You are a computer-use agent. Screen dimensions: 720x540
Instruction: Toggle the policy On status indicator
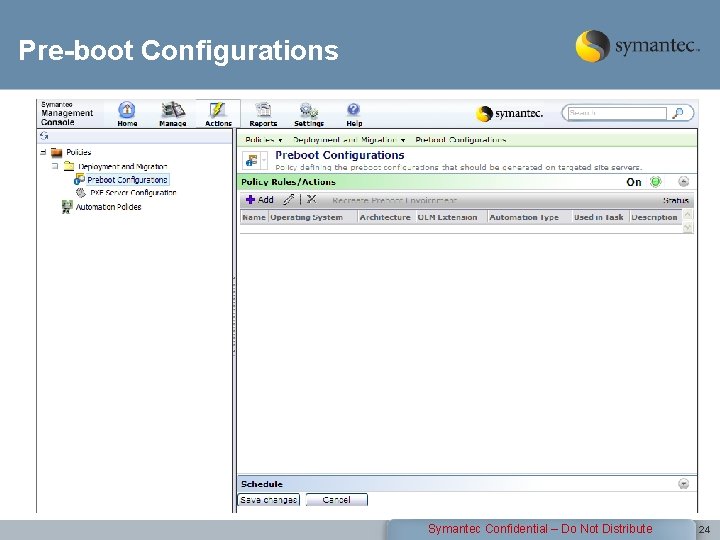(655, 182)
